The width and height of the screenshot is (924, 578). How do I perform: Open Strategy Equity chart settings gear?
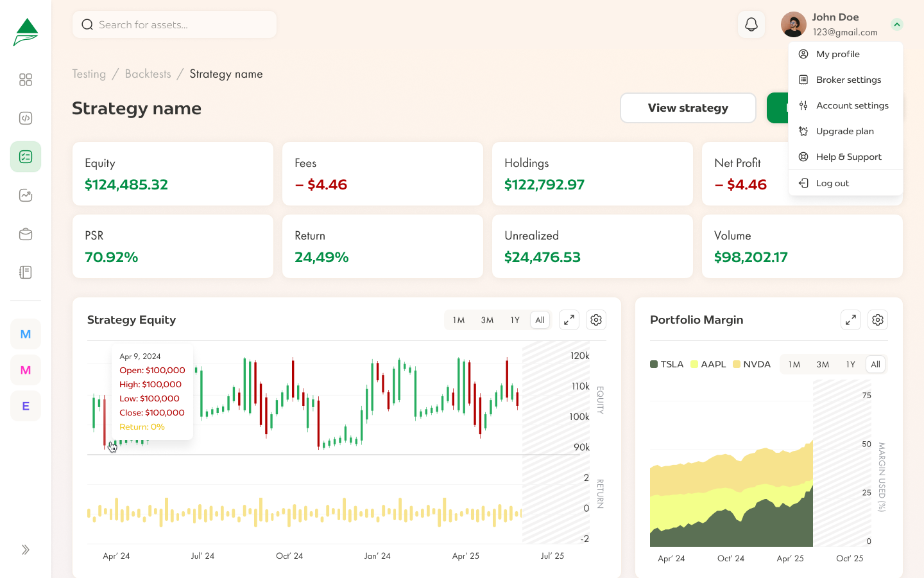(596, 320)
